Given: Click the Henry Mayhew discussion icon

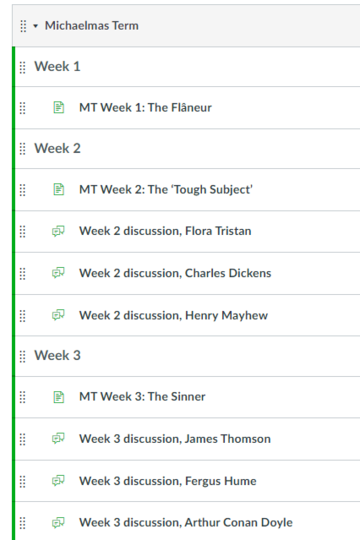Looking at the screenshot, I should pyautogui.click(x=58, y=315).
